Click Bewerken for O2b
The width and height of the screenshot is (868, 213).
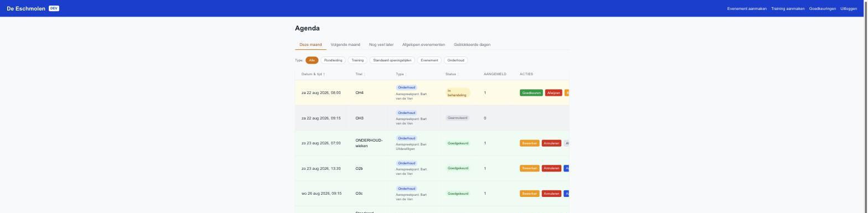(530, 168)
